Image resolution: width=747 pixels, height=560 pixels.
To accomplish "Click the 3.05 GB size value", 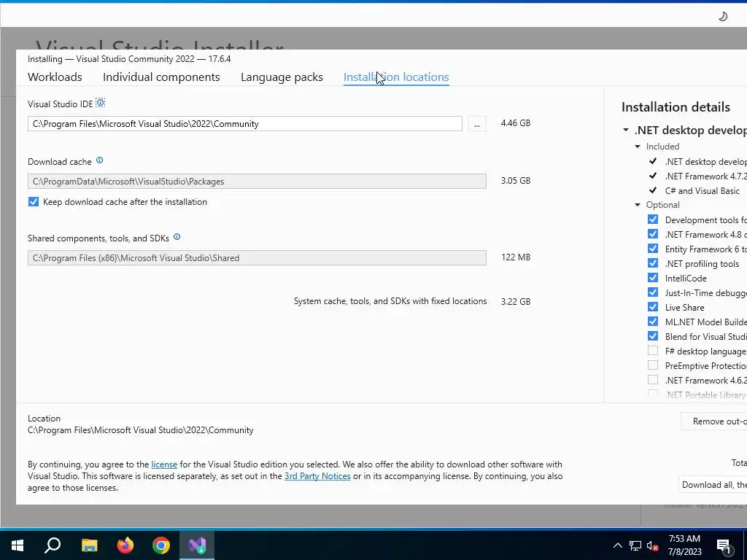I will 516,181.
